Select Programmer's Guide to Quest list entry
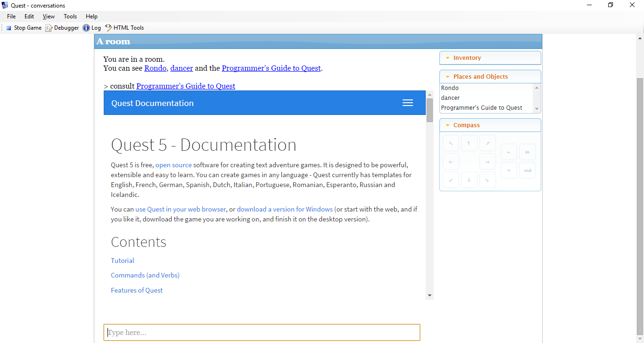This screenshot has width=644, height=343. (487, 108)
